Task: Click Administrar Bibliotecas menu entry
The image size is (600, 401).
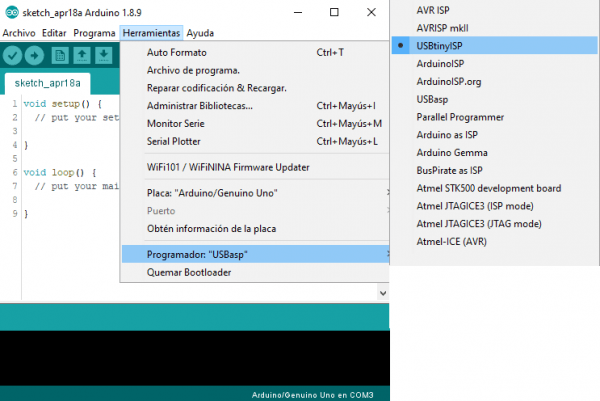Action: point(199,105)
